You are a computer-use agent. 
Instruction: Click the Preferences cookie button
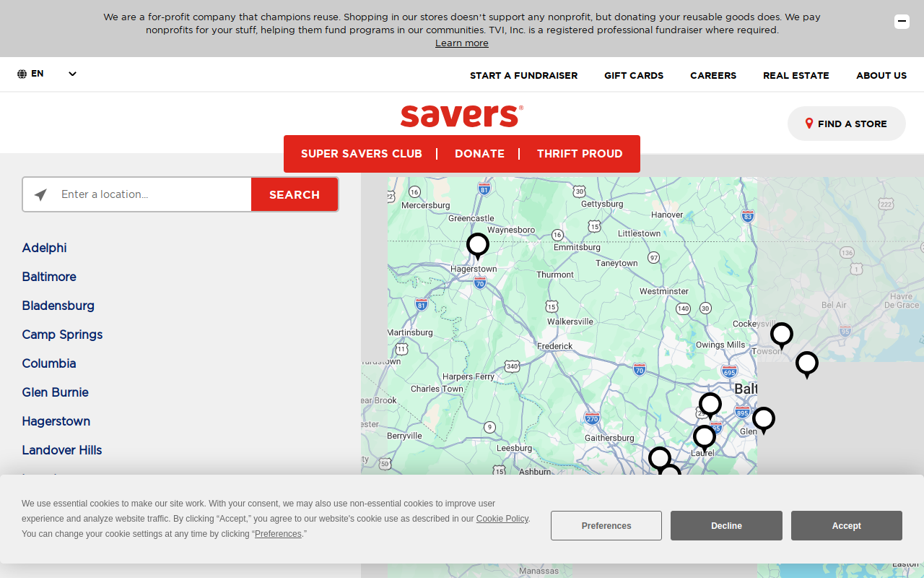click(x=606, y=526)
